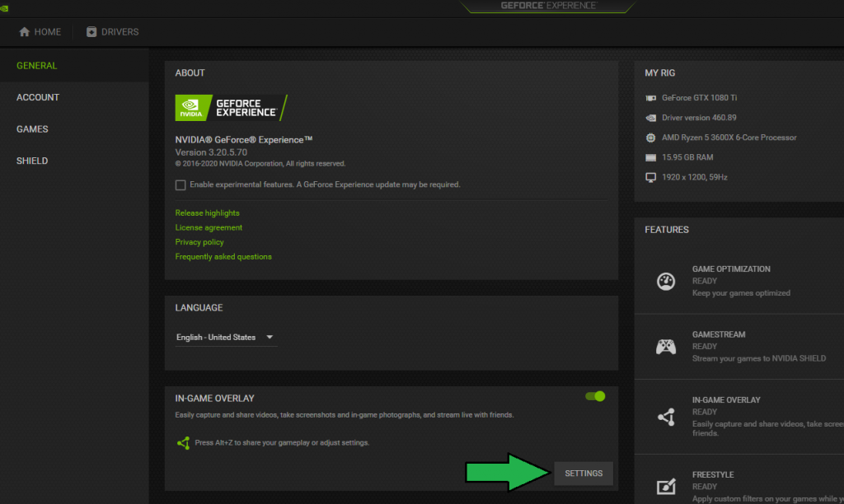Click the In-Game Overlay share icon in Features

pyautogui.click(x=666, y=417)
